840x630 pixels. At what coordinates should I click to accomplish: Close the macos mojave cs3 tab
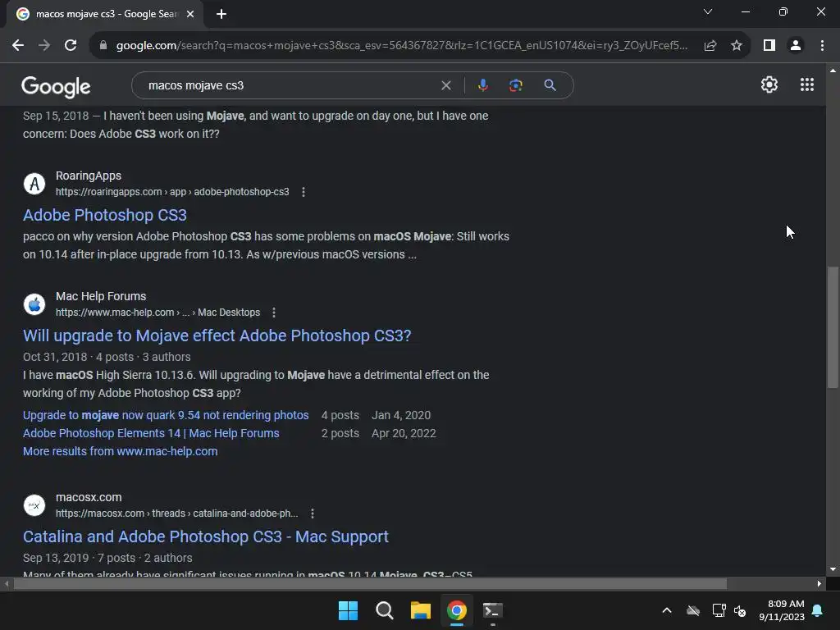(190, 14)
